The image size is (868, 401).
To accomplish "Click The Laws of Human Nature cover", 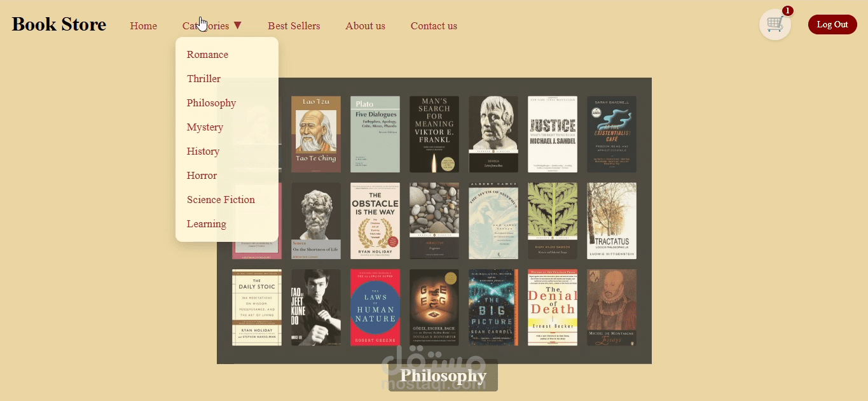I will (x=375, y=307).
